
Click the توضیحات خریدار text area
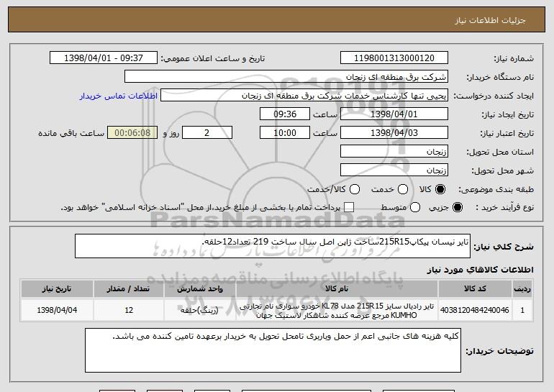273,350
